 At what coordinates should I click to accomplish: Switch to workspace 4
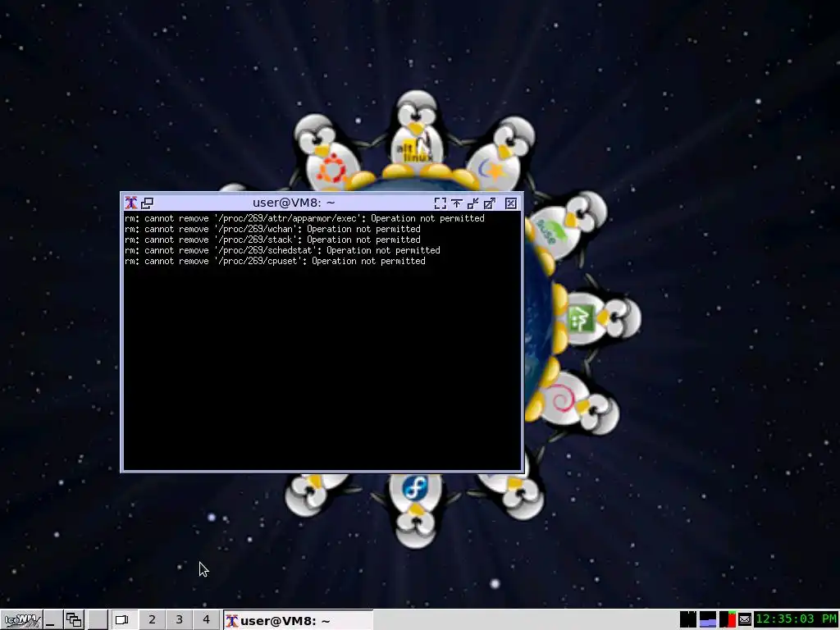coord(206,620)
